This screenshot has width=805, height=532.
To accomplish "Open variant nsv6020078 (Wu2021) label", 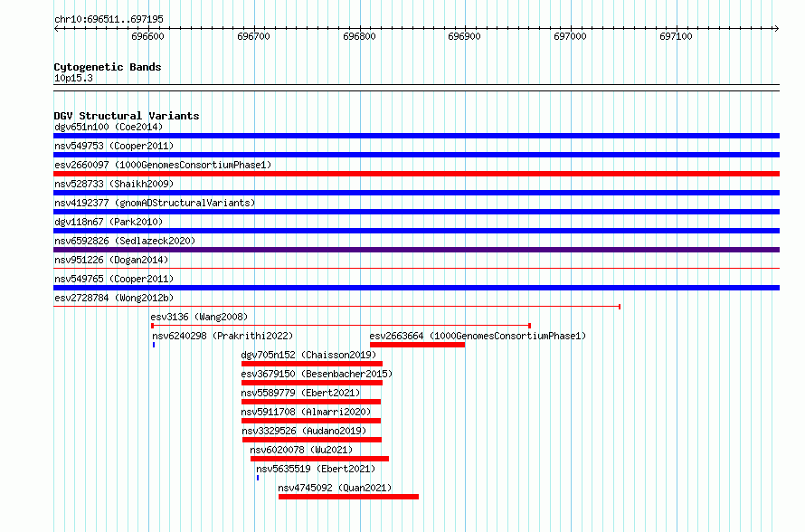I will coord(301,450).
